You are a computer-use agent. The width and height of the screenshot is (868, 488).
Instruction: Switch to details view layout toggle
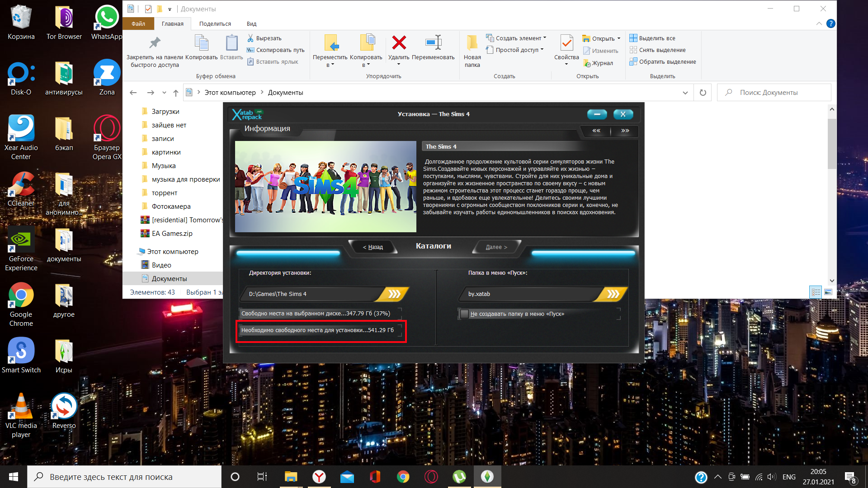pos(816,292)
